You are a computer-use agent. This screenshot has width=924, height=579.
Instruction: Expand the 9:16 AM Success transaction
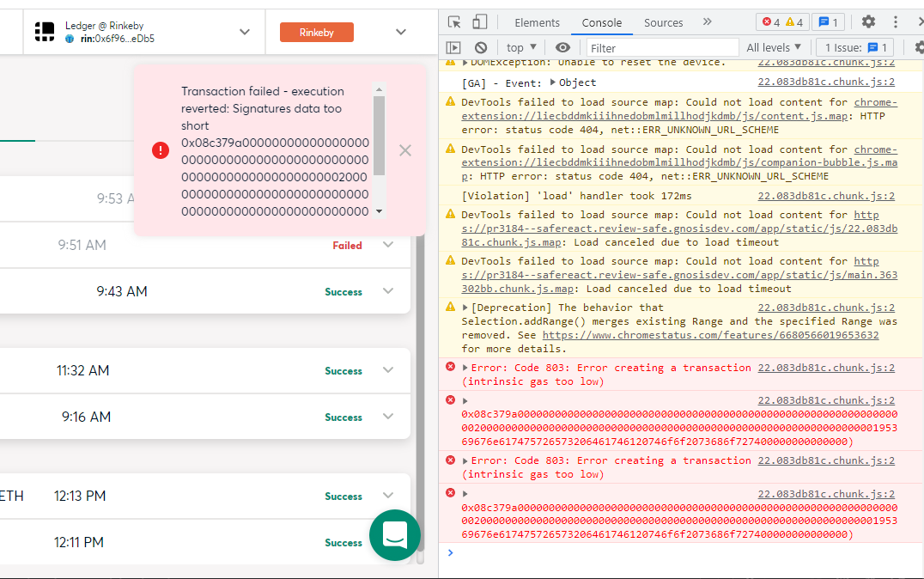point(388,417)
